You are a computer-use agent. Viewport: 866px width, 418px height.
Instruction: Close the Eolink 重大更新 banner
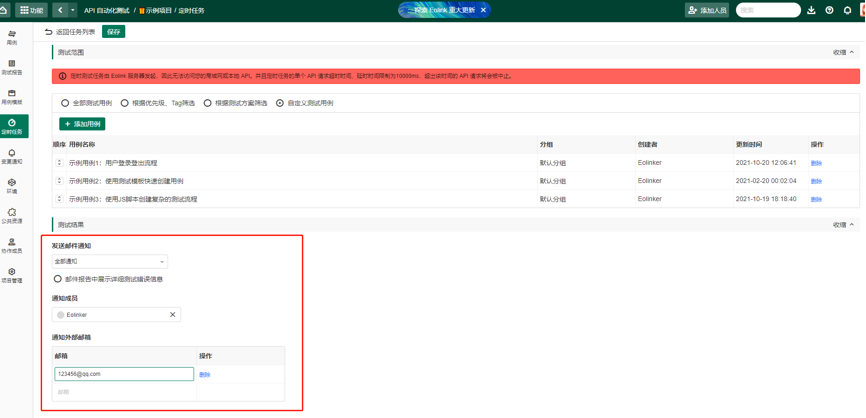(483, 10)
